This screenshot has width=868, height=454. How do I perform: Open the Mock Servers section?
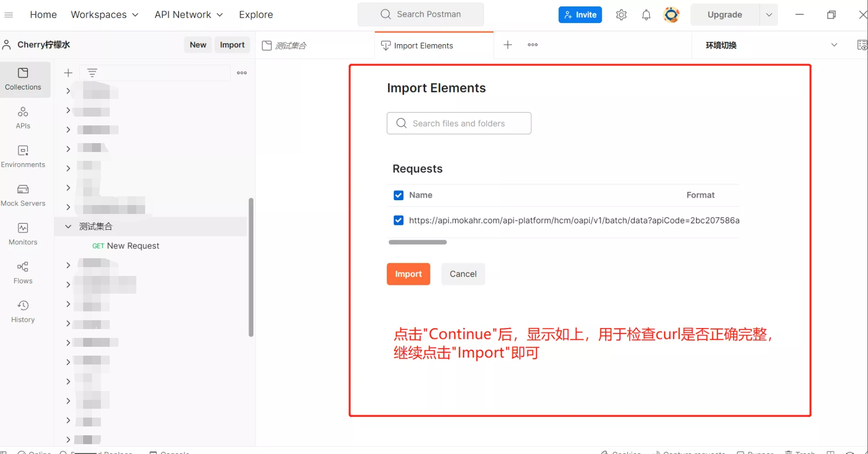23,196
